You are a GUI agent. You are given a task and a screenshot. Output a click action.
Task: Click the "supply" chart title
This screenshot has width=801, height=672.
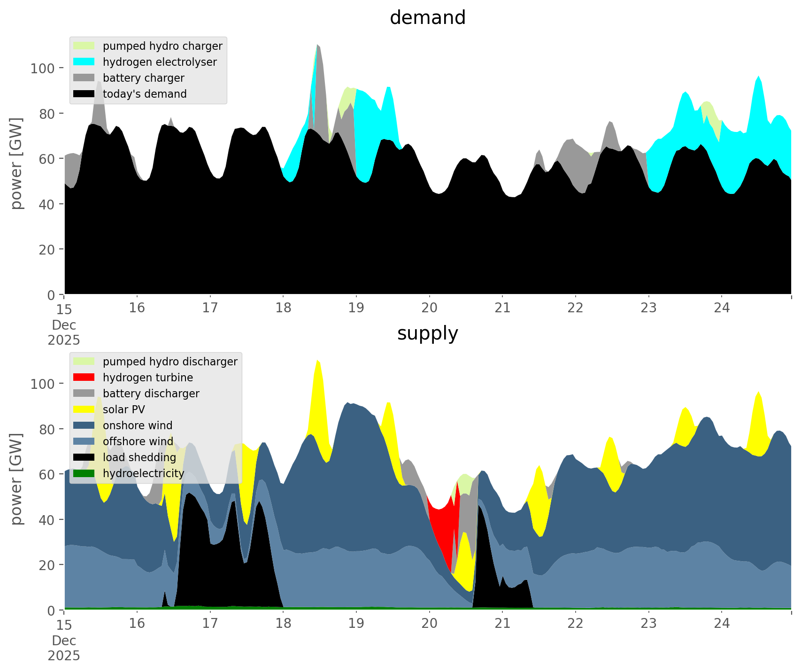pos(427,333)
